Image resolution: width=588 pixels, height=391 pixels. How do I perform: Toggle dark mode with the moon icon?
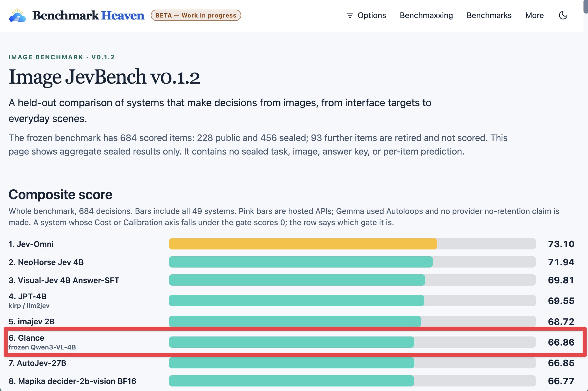coord(563,15)
